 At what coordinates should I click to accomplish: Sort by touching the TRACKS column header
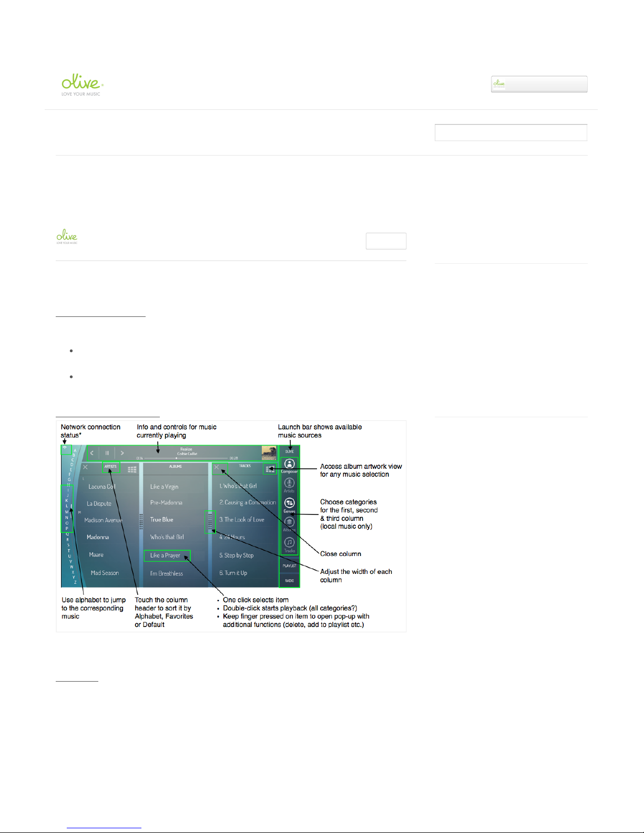click(x=245, y=466)
